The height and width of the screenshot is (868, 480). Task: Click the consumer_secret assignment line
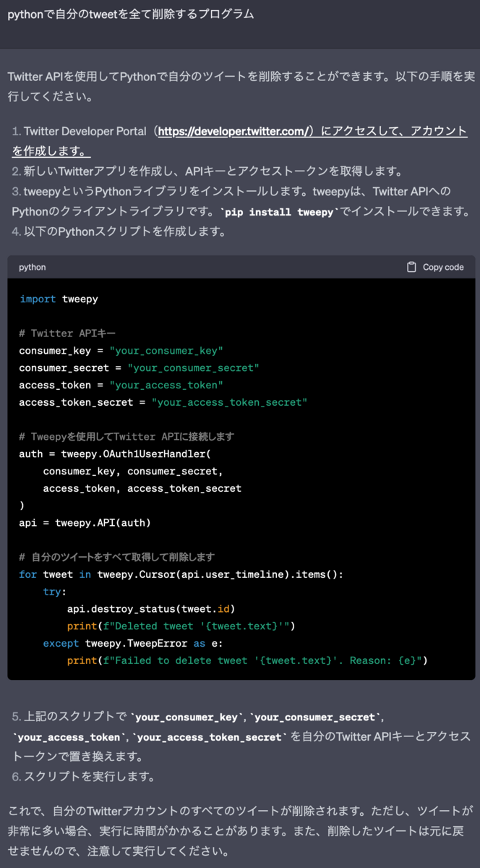(140, 367)
